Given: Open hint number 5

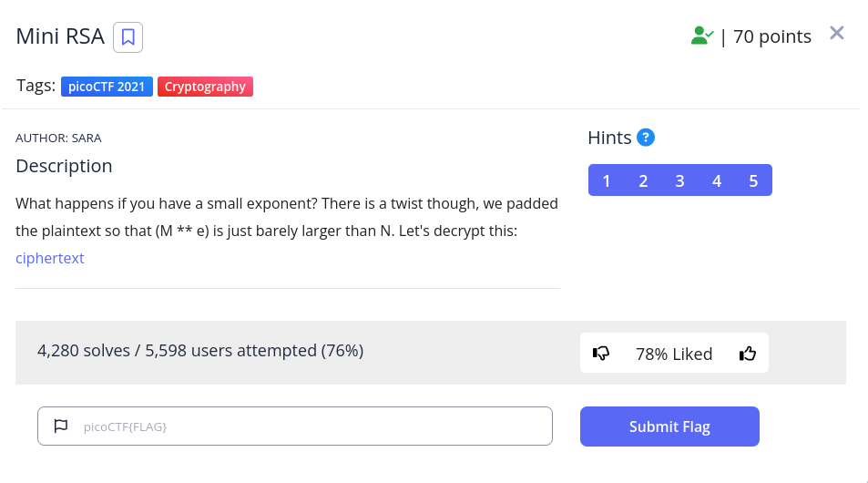Looking at the screenshot, I should pos(753,180).
